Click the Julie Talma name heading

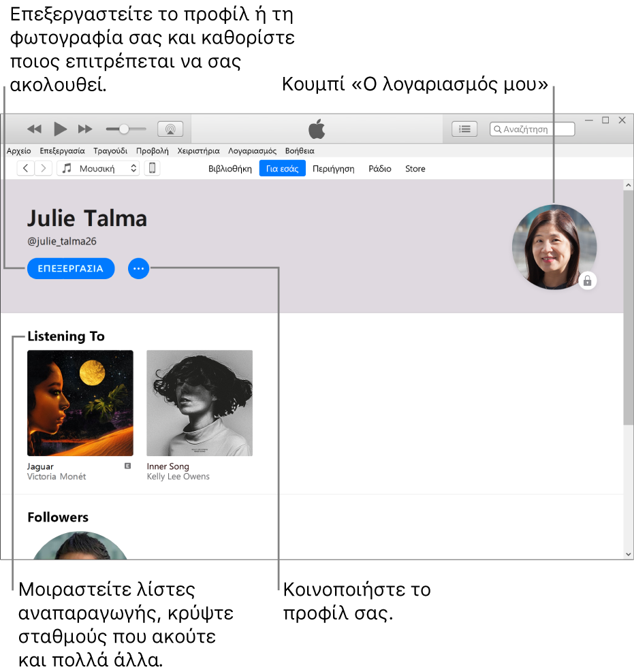point(87,218)
